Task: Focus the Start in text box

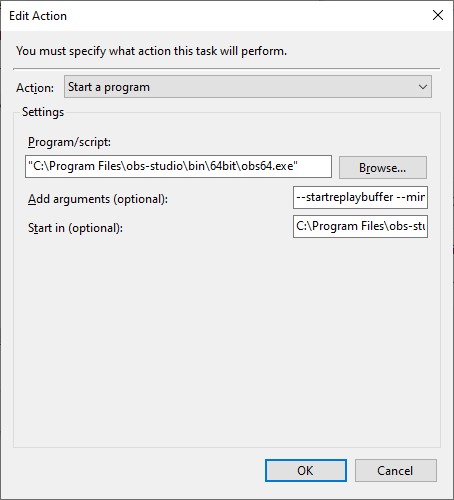Action: 360,226
